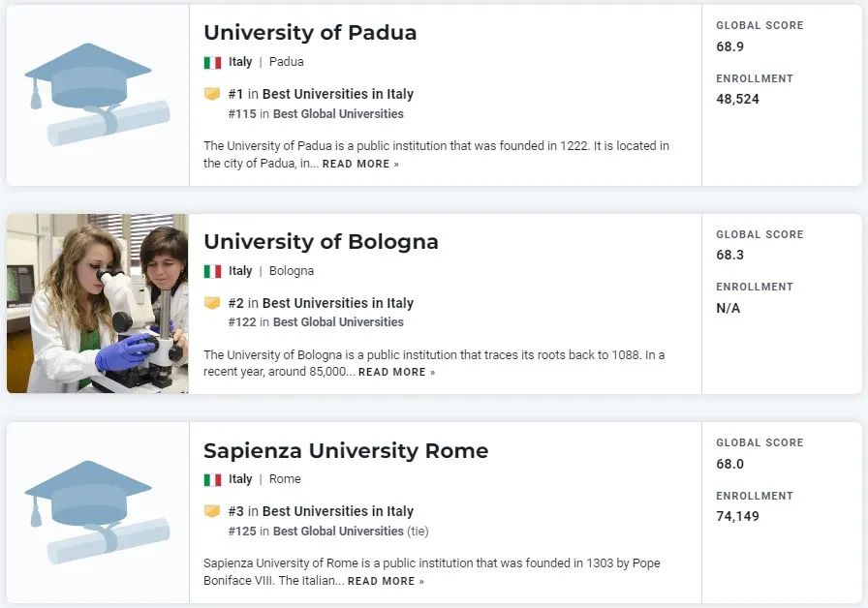Click the Padua enrollment figure 48,524
This screenshot has height=608, width=868.
(x=737, y=100)
